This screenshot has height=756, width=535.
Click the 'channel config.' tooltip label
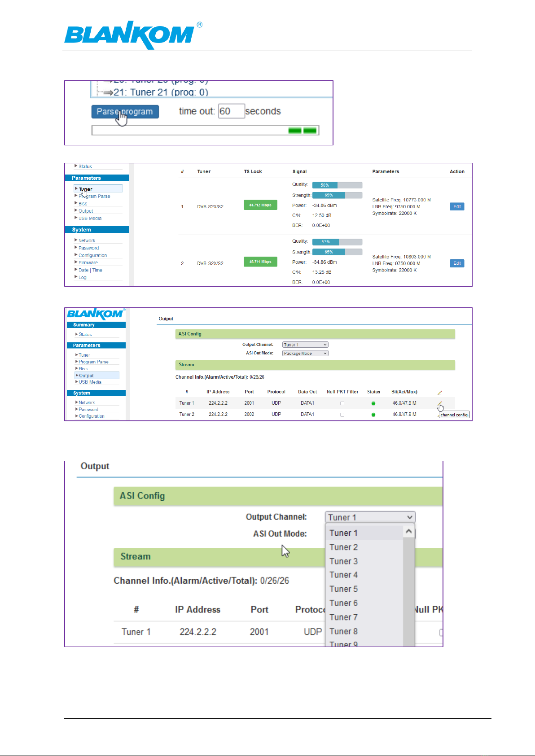pos(454,415)
